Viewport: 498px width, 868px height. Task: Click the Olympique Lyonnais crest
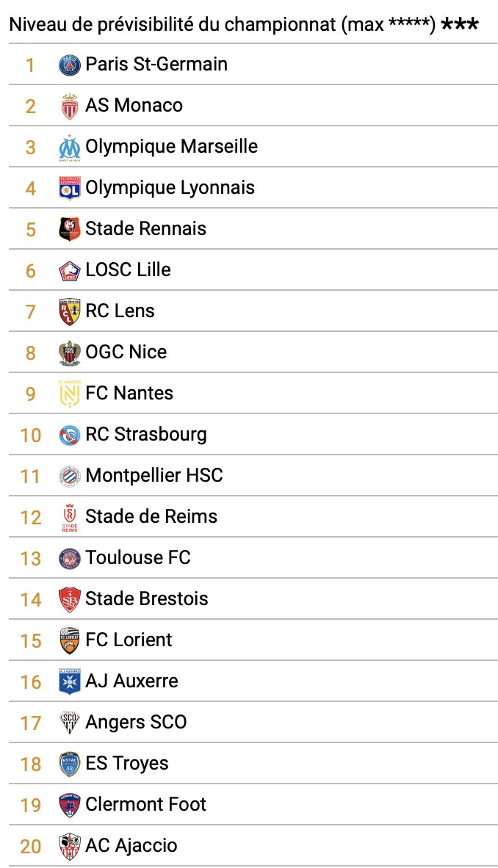tap(69, 188)
